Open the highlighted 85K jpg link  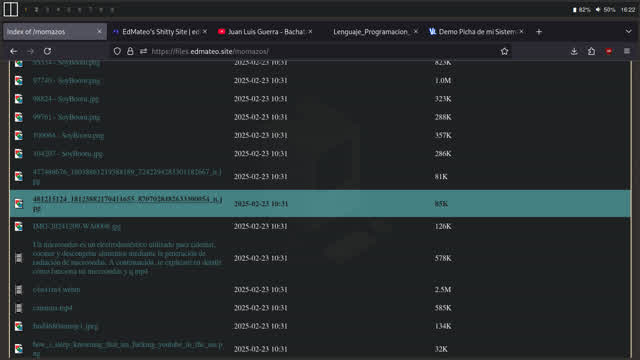click(127, 204)
